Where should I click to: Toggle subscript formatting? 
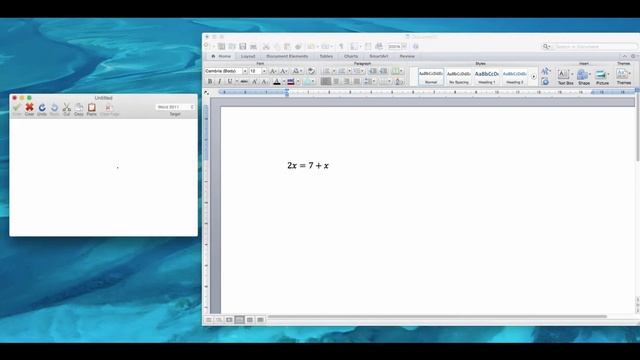[264, 82]
